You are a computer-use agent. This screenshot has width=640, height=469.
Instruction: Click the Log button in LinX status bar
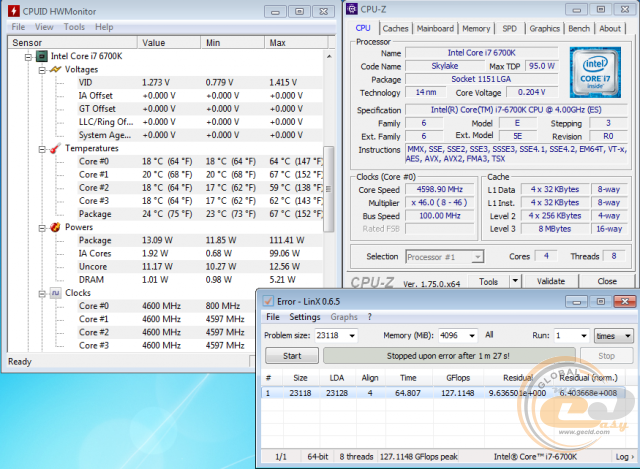click(624, 457)
